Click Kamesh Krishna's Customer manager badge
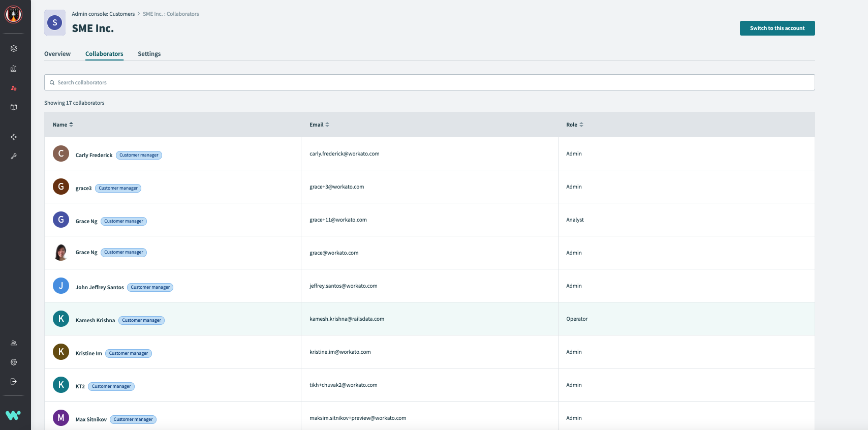The height and width of the screenshot is (430, 868). pyautogui.click(x=142, y=320)
